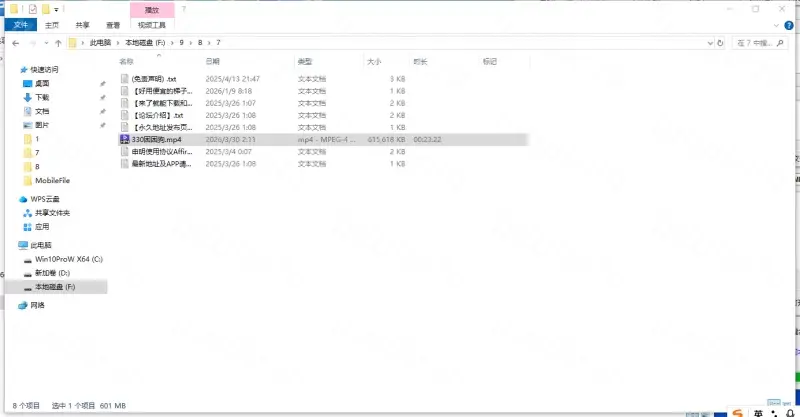Open the Win10ProW X64 (C:) drive
The width and height of the screenshot is (800, 417).
[68, 259]
